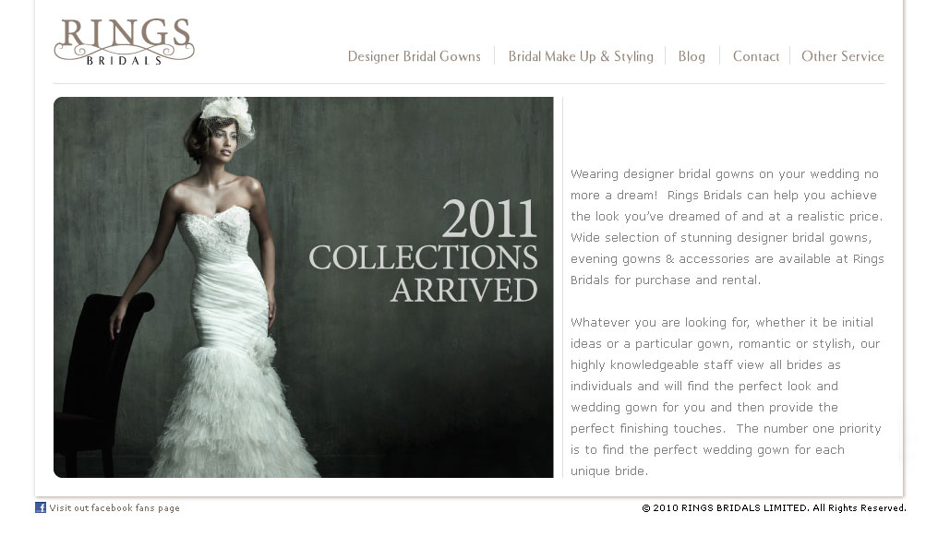Go to the Blog page
This screenshot has height=560, width=938.
coord(691,56)
